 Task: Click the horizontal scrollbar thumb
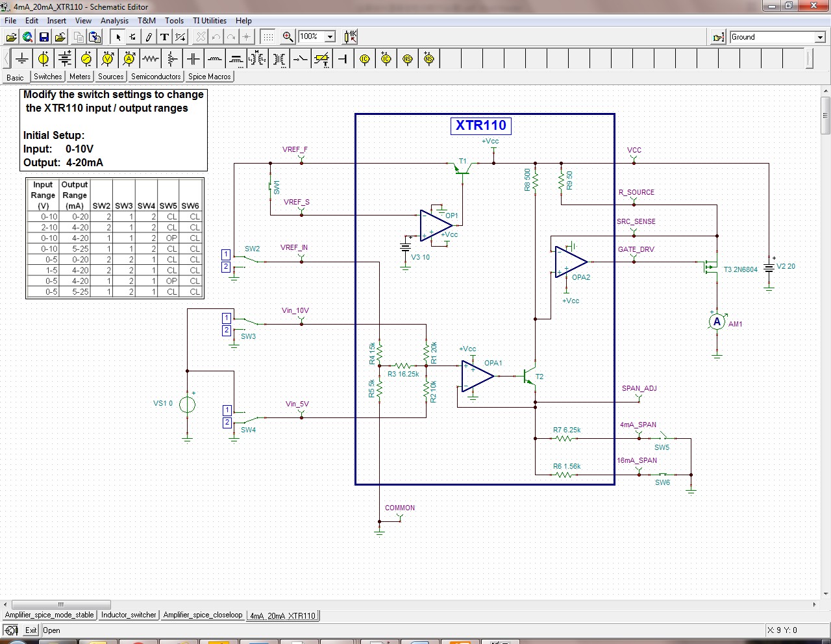coord(61,604)
